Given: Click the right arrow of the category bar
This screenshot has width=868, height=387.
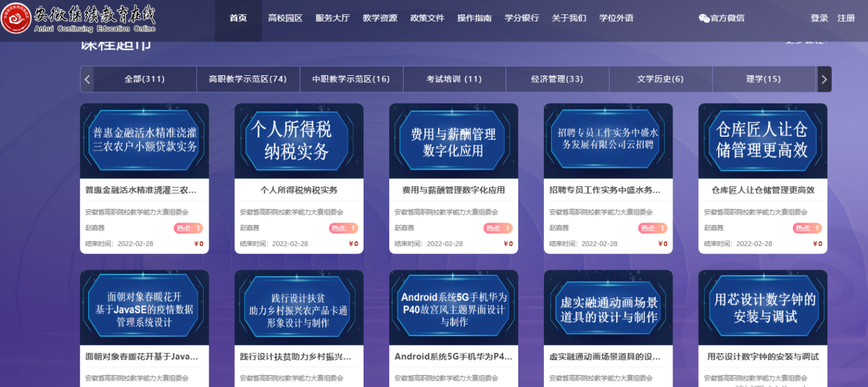Looking at the screenshot, I should 824,79.
